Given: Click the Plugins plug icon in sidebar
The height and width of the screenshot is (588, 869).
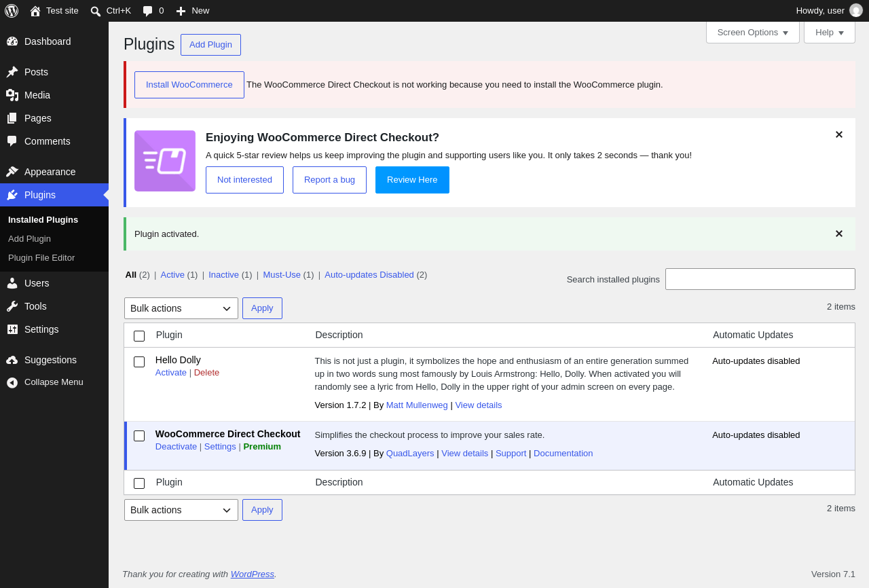Looking at the screenshot, I should 12,195.
